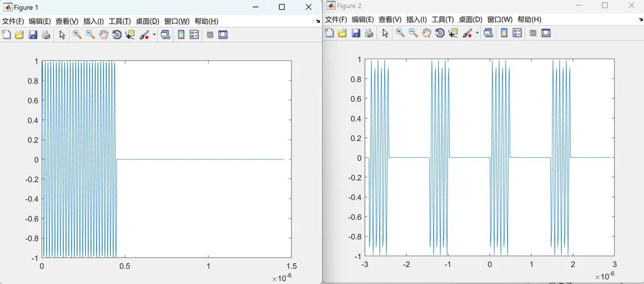Insert legend via Figure 1 toolbar
This screenshot has height=284, width=644.
194,35
